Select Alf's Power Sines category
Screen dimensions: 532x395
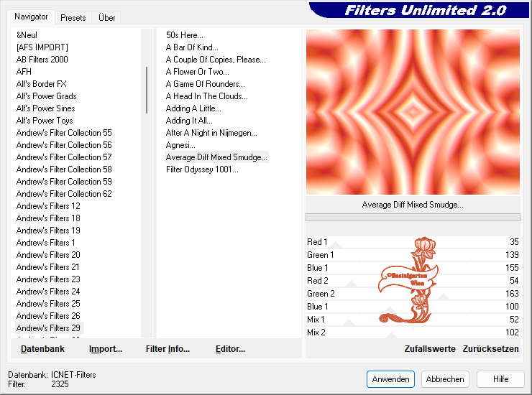46,108
